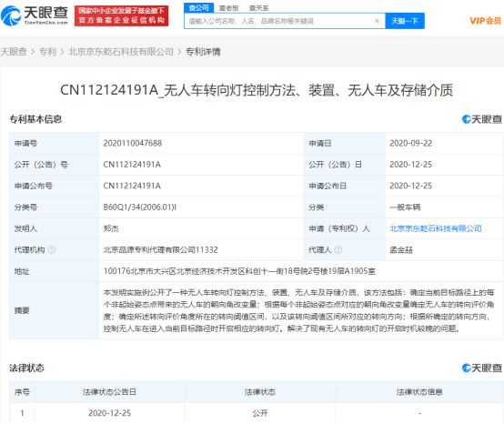Viewport: 504px width, 424px height.
Task: Go to 专利 breadcrumb link
Action: coord(47,52)
